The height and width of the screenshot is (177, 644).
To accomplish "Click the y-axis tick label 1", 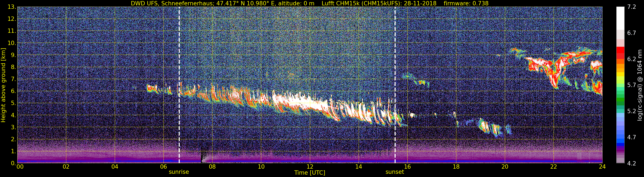I will [x=14, y=151].
